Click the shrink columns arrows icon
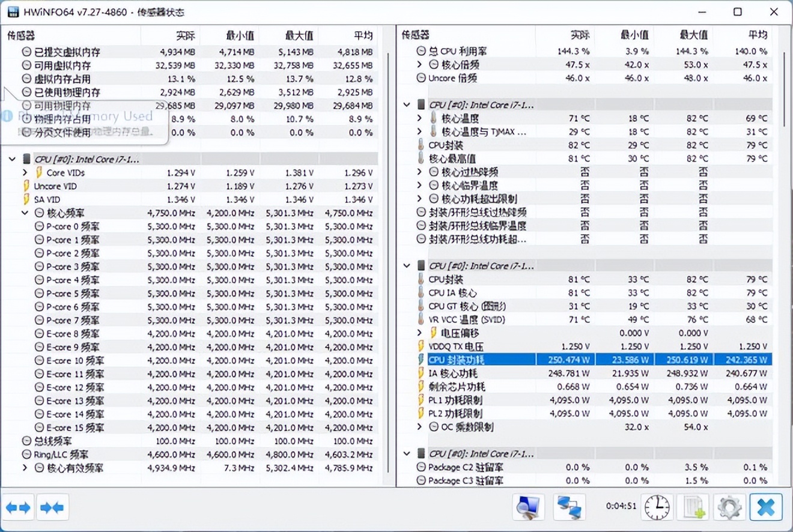The width and height of the screenshot is (793, 532). (52, 507)
